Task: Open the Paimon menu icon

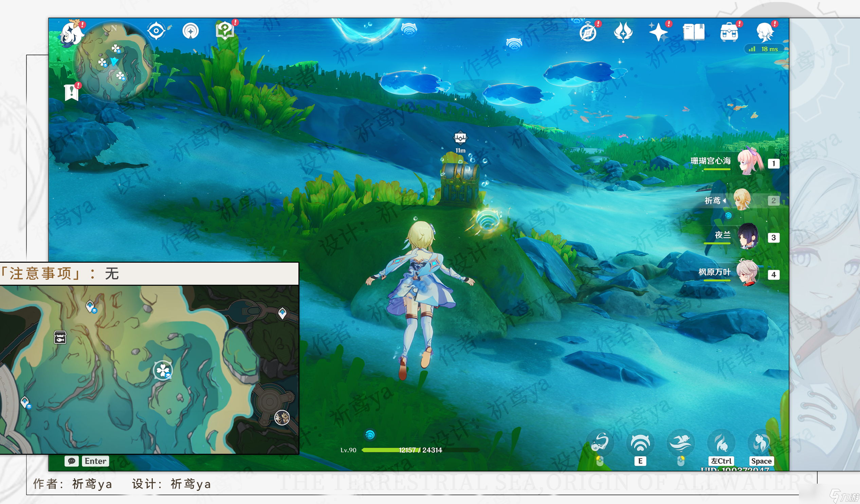Action: click(72, 34)
